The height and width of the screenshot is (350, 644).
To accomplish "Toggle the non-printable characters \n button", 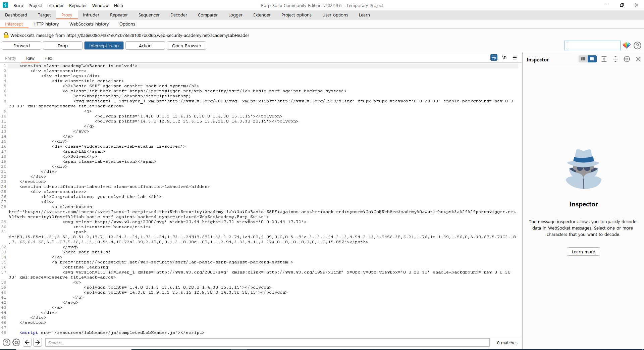I will [x=504, y=58].
